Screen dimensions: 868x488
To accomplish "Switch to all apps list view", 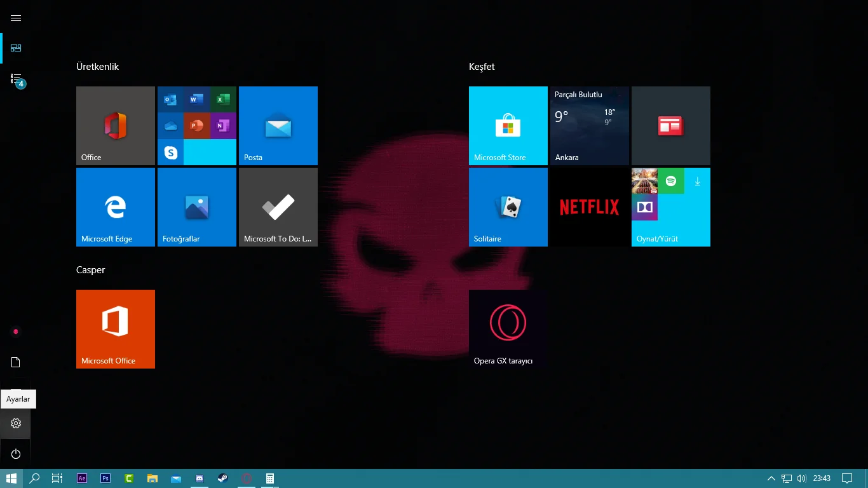I will (16, 79).
